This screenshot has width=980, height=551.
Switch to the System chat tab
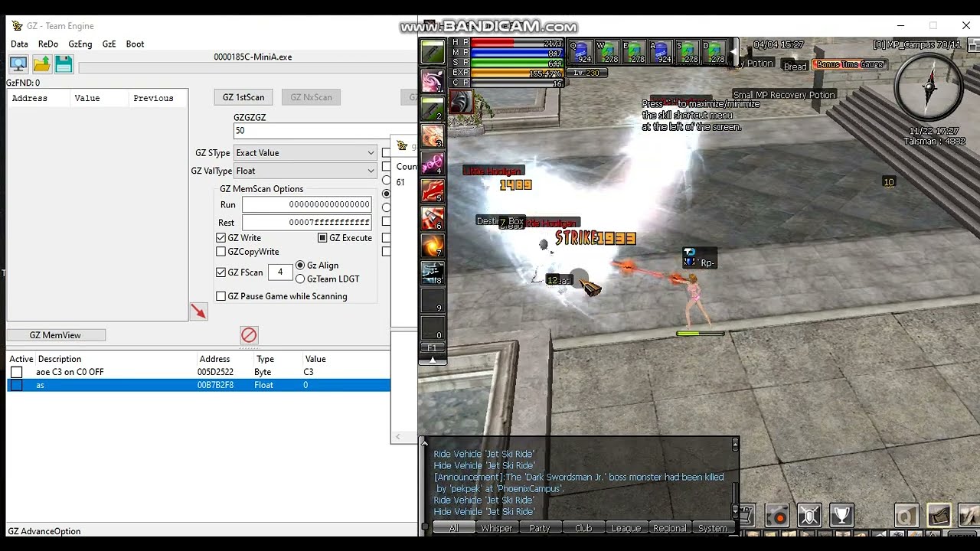click(x=713, y=528)
